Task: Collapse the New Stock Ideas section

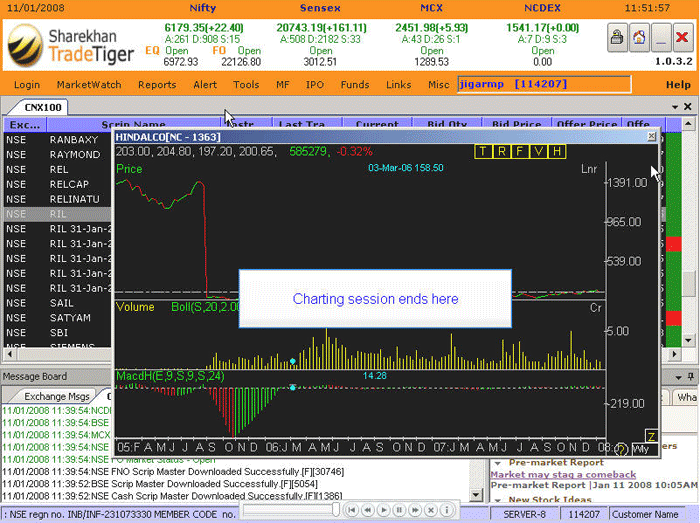Action: [x=498, y=500]
